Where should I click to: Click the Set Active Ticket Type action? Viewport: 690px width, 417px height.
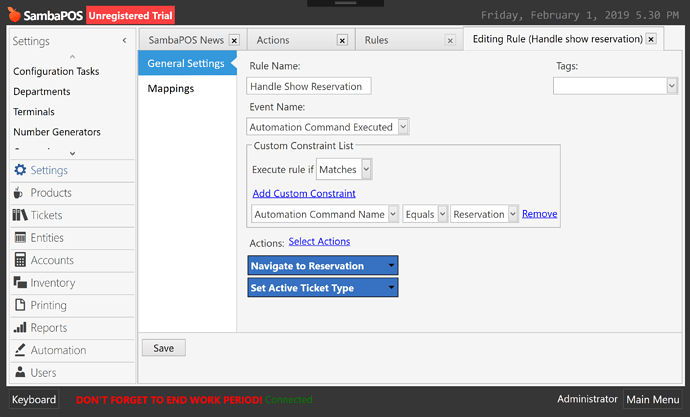pos(323,287)
